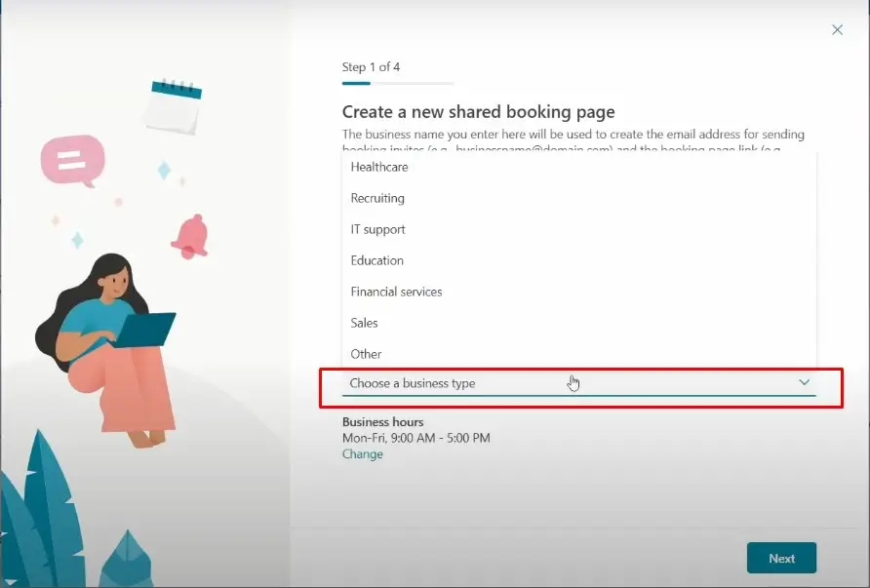Viewport: 870px width, 588px height.
Task: Select Healthcare from the business type list
Action: (379, 167)
